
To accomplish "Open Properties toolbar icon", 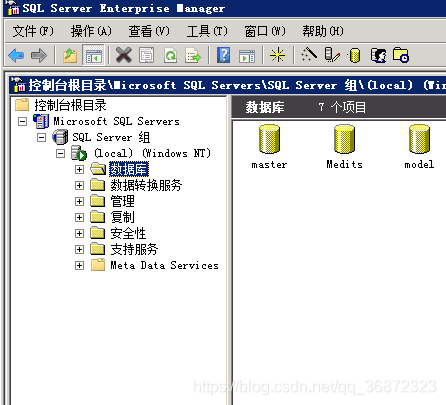I will pos(146,55).
